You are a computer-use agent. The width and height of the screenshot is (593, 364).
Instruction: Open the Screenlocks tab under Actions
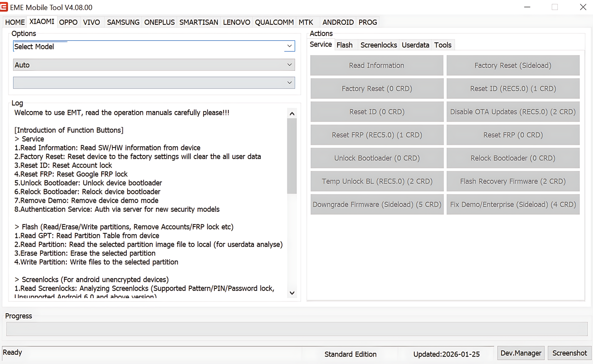pos(378,44)
